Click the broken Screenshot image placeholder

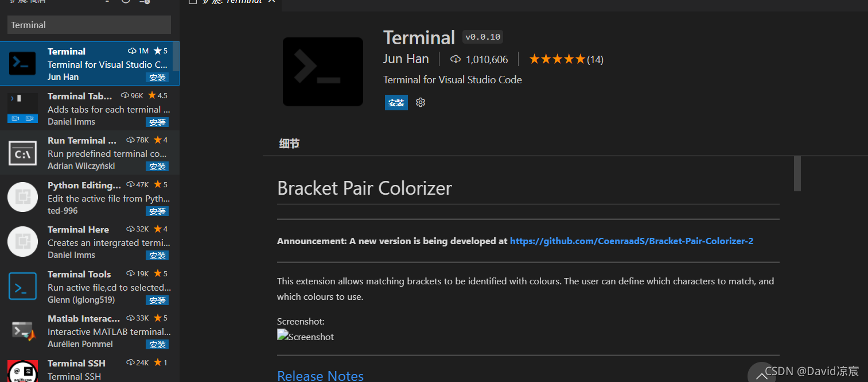coord(305,337)
